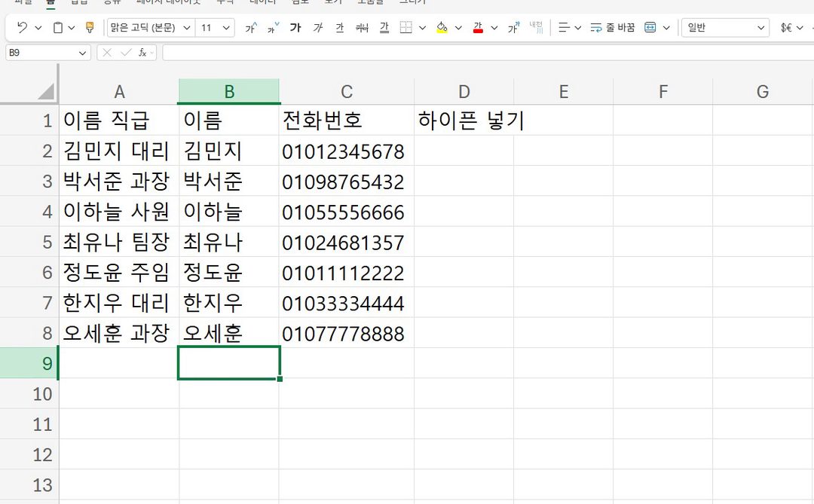Apply the yellow fill color bucket
814x504 pixels.
click(x=442, y=28)
